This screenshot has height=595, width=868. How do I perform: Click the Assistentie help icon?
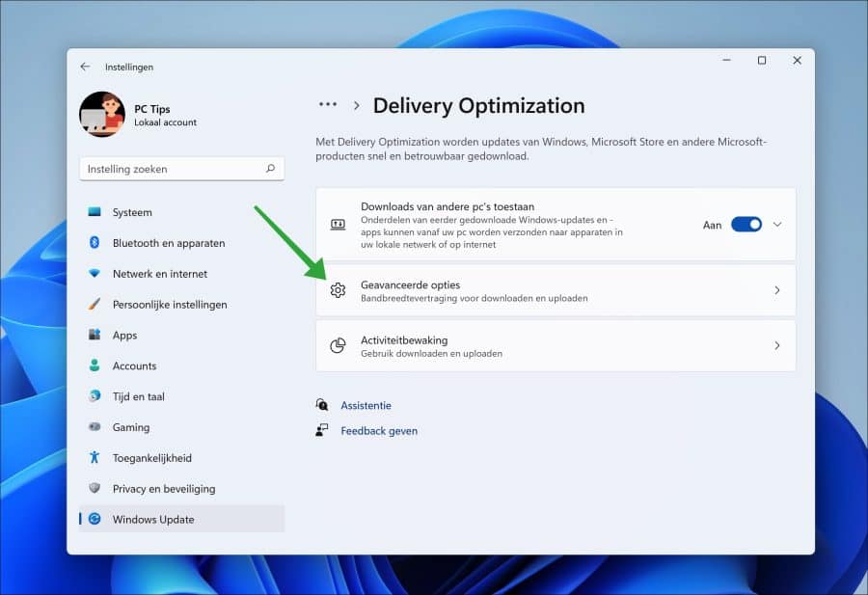click(x=321, y=405)
